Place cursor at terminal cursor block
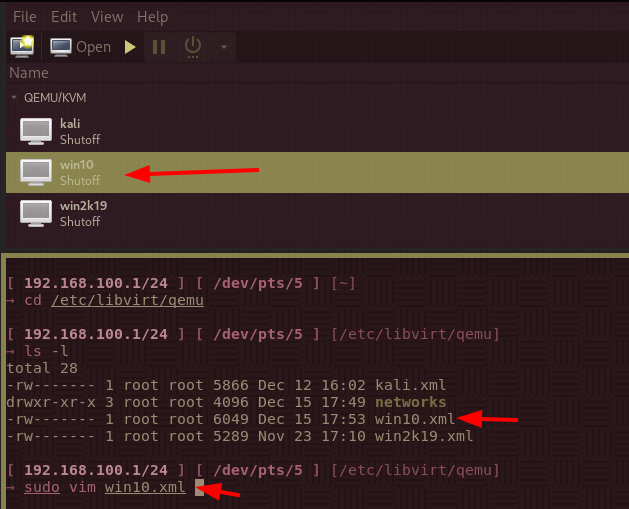This screenshot has width=629, height=509. pyautogui.click(x=199, y=487)
